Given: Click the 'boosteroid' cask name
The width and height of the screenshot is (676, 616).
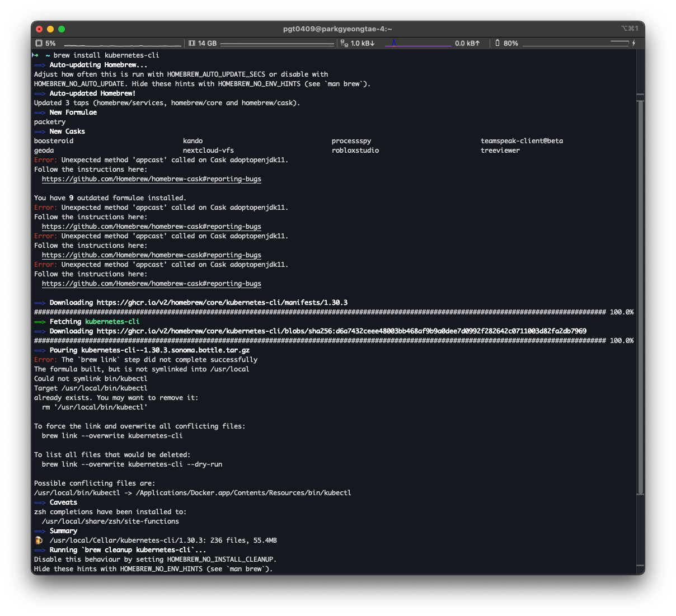Looking at the screenshot, I should (54, 141).
